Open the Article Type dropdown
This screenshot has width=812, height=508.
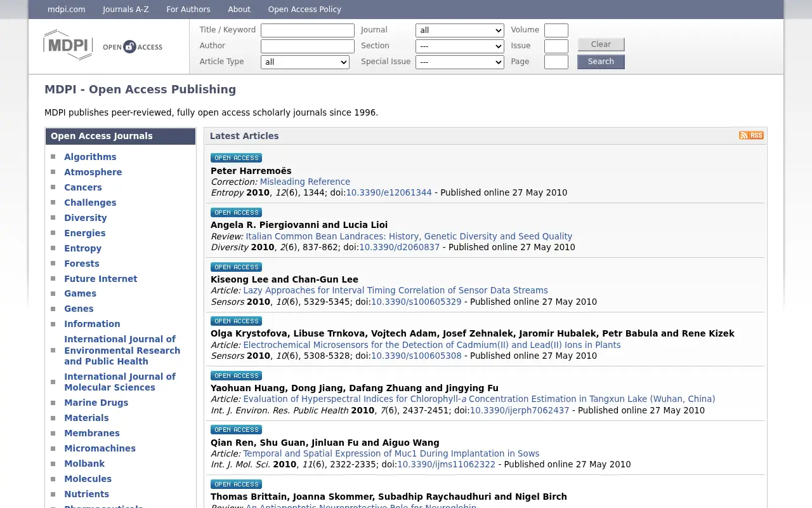(304, 62)
